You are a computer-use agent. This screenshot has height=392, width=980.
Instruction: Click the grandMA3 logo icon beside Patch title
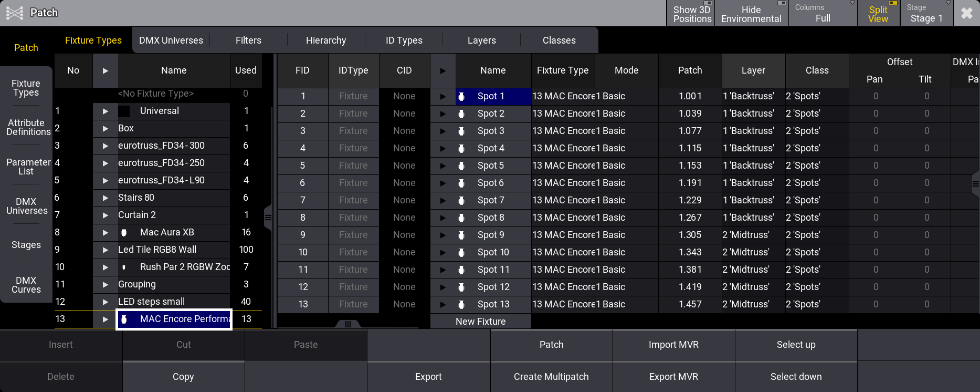14,13
